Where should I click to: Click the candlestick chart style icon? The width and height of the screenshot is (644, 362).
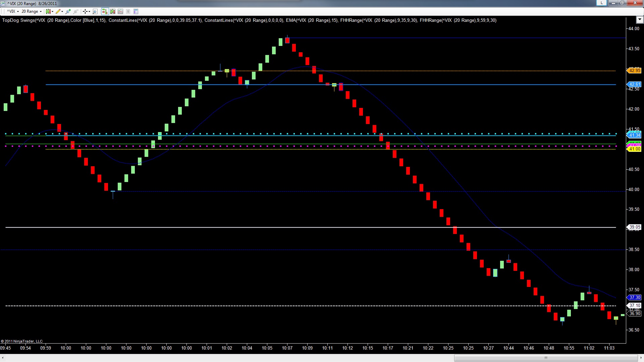48,11
